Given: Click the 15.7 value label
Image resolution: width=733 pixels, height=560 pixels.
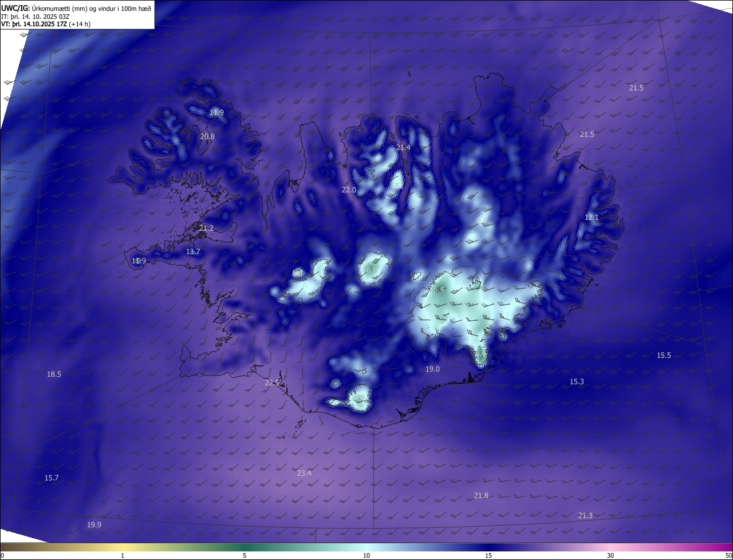Looking at the screenshot, I should [52, 478].
